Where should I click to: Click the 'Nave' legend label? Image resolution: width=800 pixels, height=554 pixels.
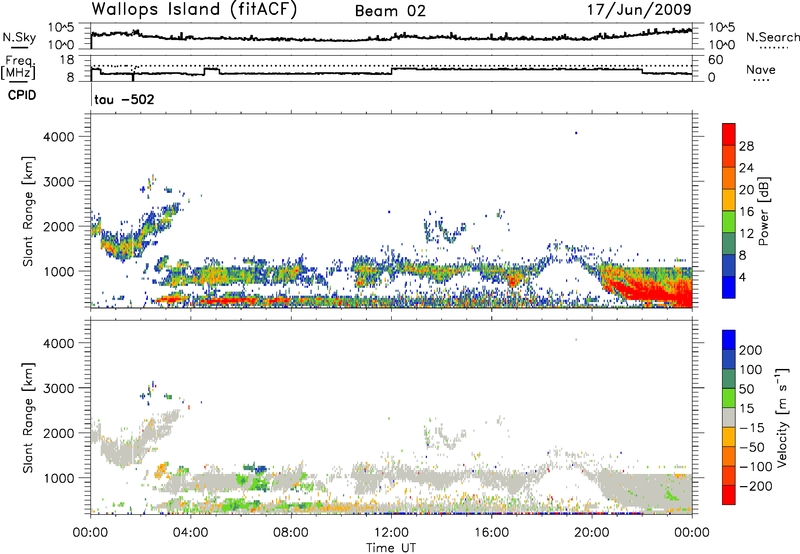click(x=761, y=70)
